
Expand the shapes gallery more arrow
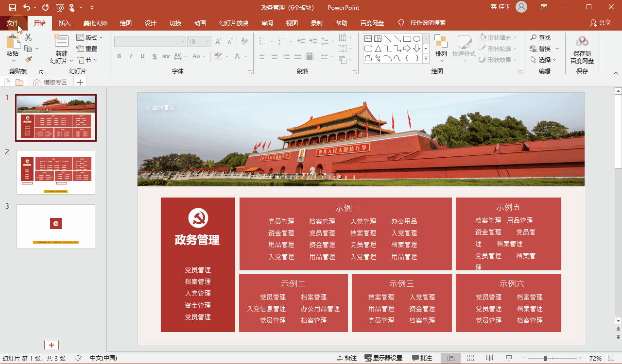point(426,59)
